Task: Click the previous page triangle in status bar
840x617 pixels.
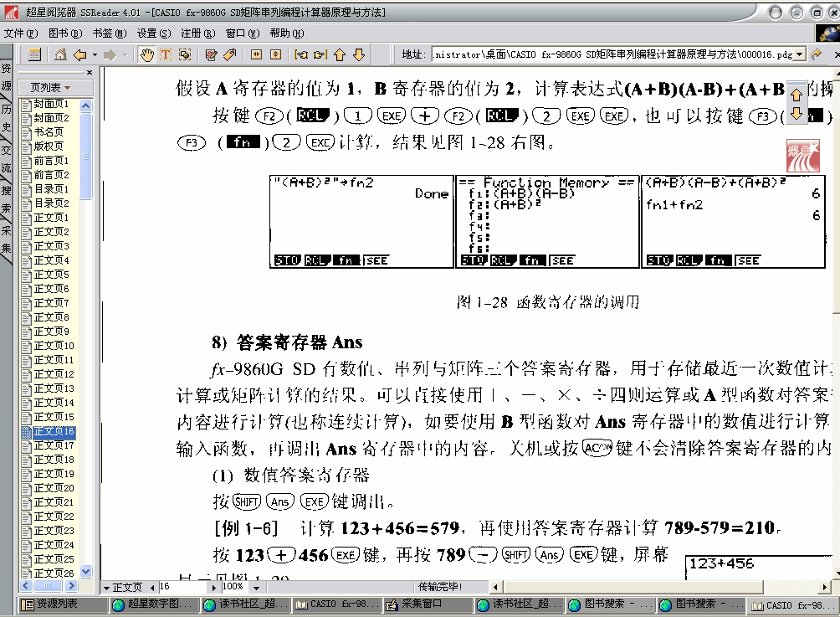Action: (152, 588)
